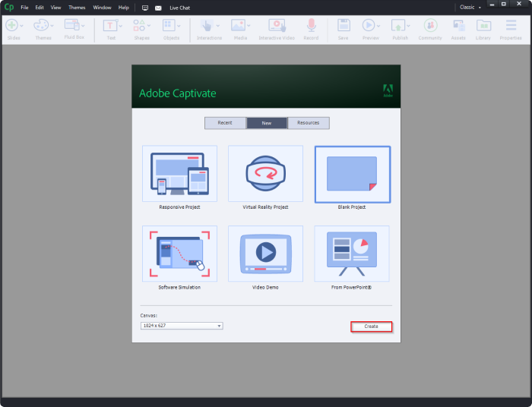Image resolution: width=532 pixels, height=407 pixels.
Task: Expand the Media dropdown arrow
Action: coord(249,26)
